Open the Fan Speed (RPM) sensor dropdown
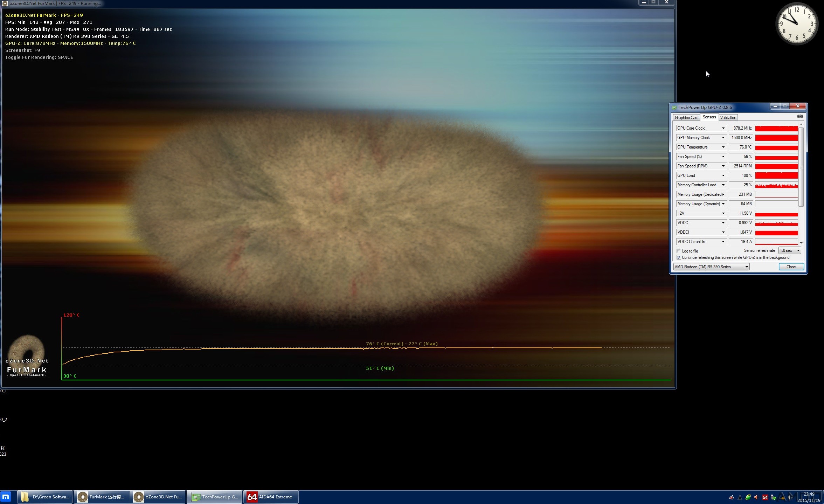Image resolution: width=824 pixels, height=504 pixels. pos(723,166)
